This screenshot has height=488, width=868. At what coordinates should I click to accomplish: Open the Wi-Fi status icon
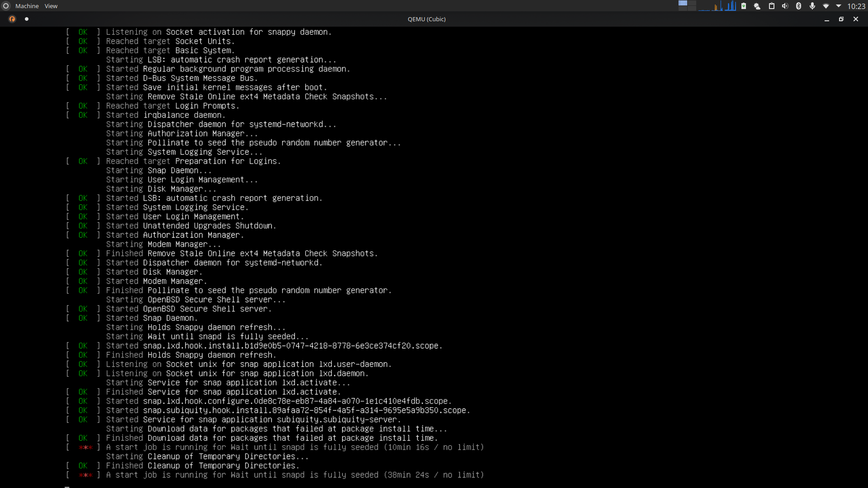tap(826, 6)
